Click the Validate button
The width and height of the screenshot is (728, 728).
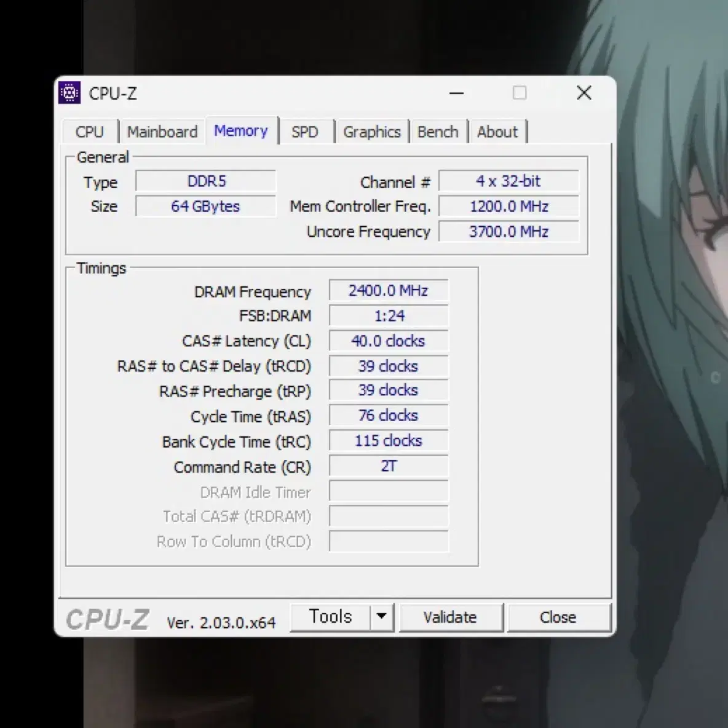(x=450, y=617)
